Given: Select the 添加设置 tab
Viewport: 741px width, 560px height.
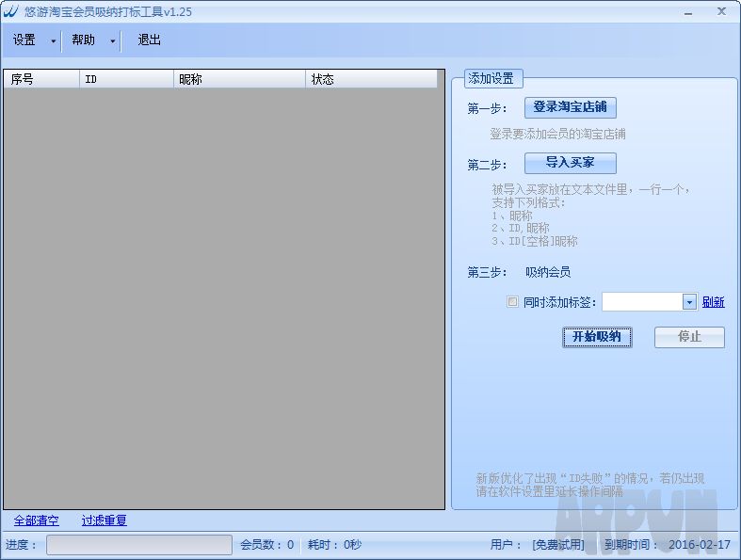Looking at the screenshot, I should point(493,78).
